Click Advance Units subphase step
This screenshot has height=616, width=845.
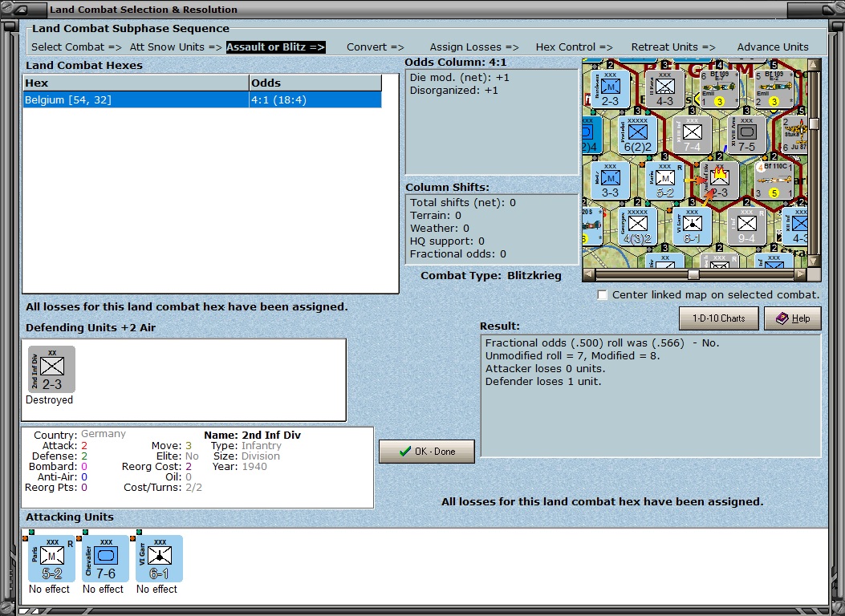point(773,47)
